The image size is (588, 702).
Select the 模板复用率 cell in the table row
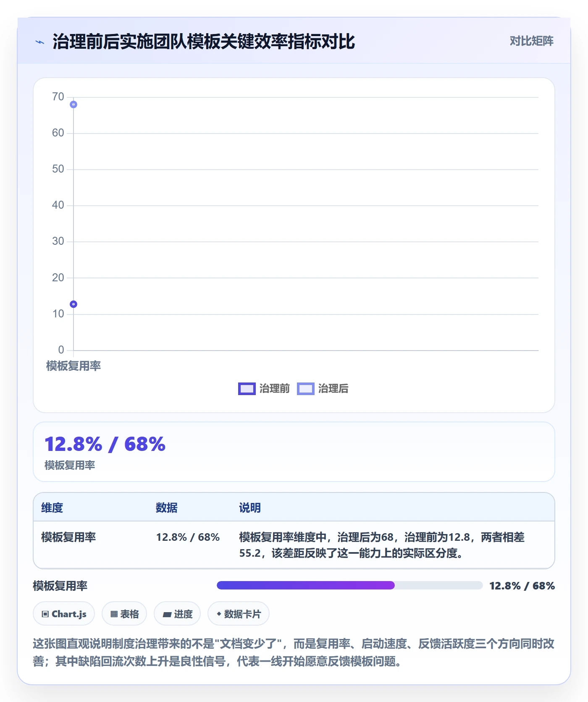[x=68, y=537]
